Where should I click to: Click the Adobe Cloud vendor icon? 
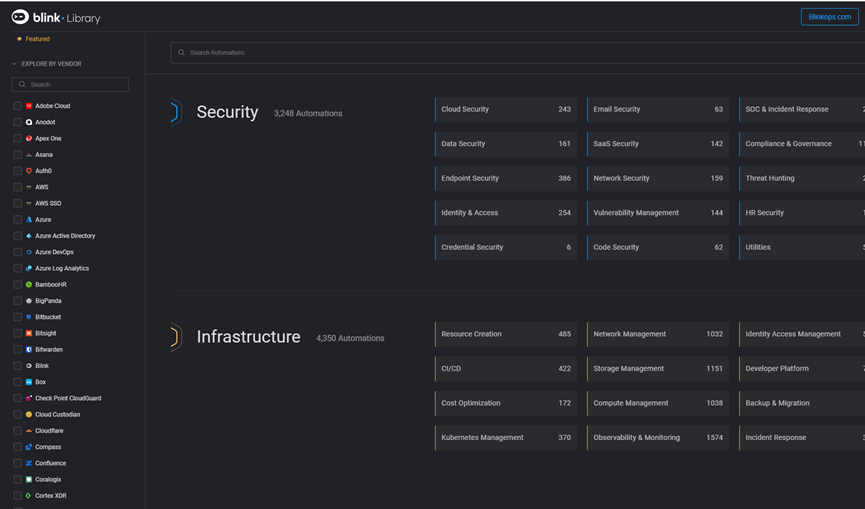29,106
